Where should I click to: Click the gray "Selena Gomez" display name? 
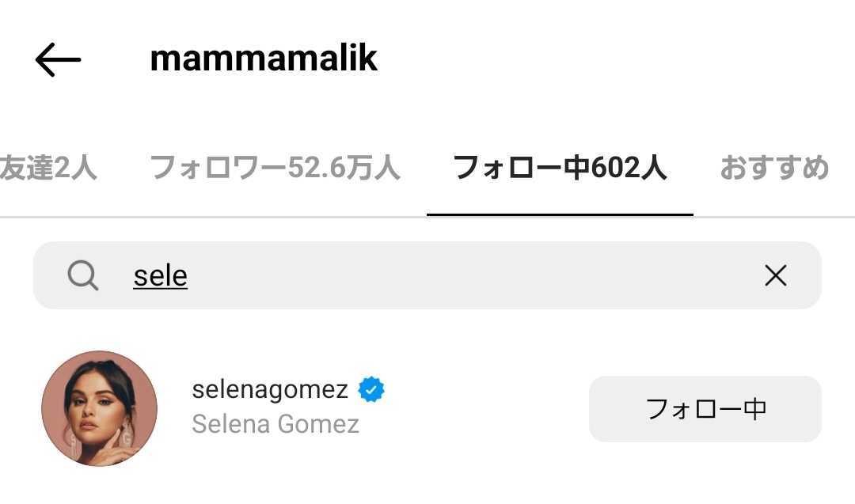coord(275,424)
